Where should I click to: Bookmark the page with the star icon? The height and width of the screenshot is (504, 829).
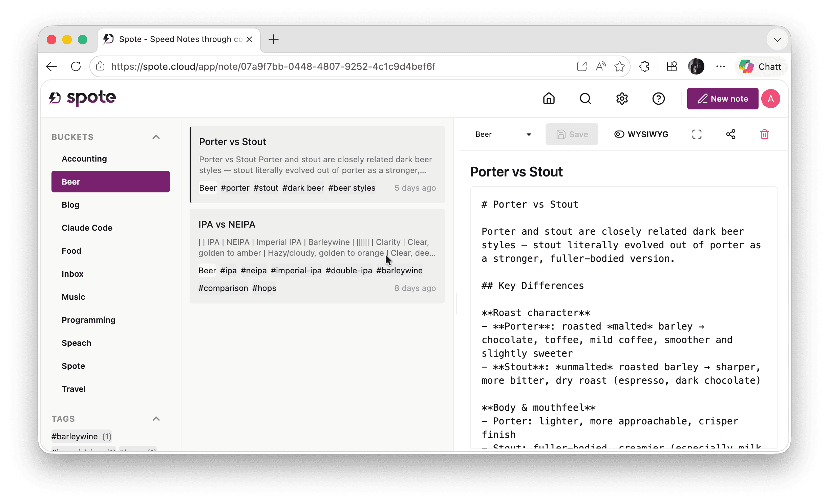coord(620,66)
